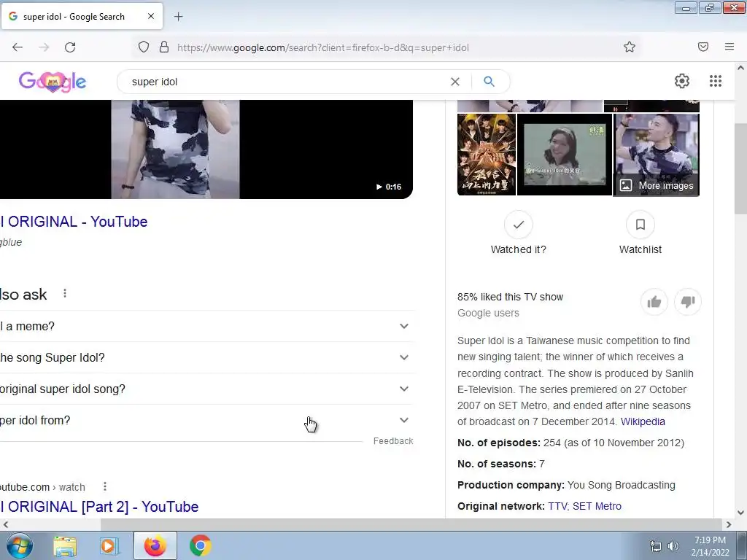Reload the current page

pos(70,47)
